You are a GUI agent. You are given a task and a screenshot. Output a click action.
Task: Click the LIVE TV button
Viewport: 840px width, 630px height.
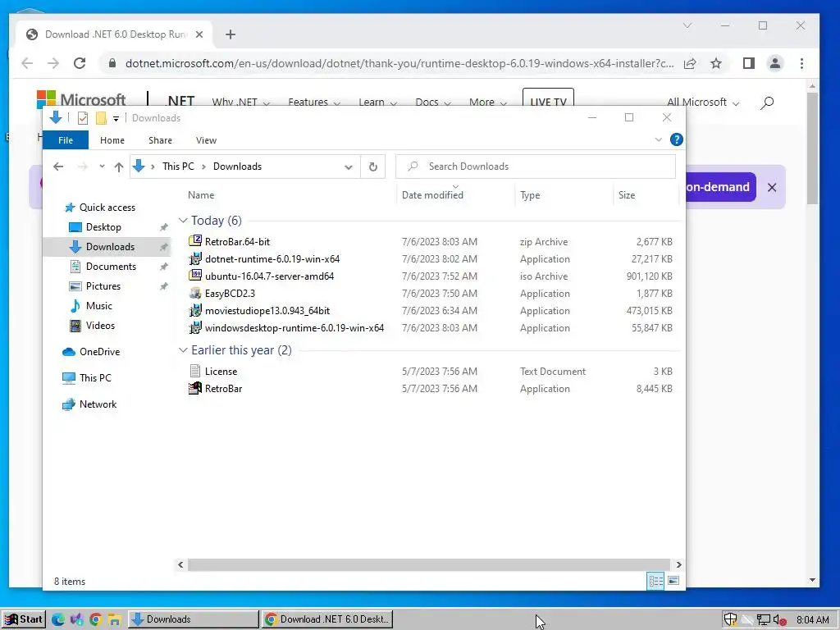pos(548,99)
